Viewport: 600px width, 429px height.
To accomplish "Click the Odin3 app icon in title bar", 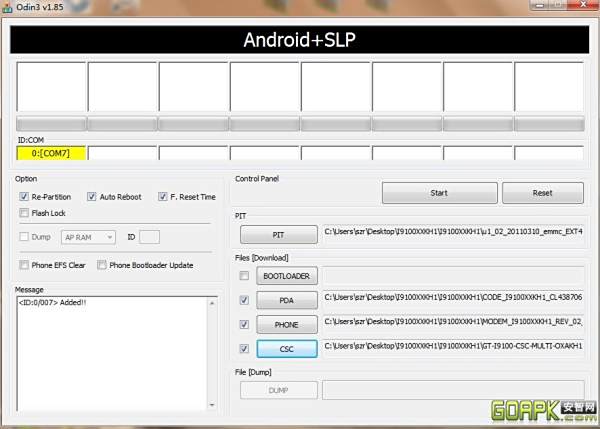I will pyautogui.click(x=7, y=7).
